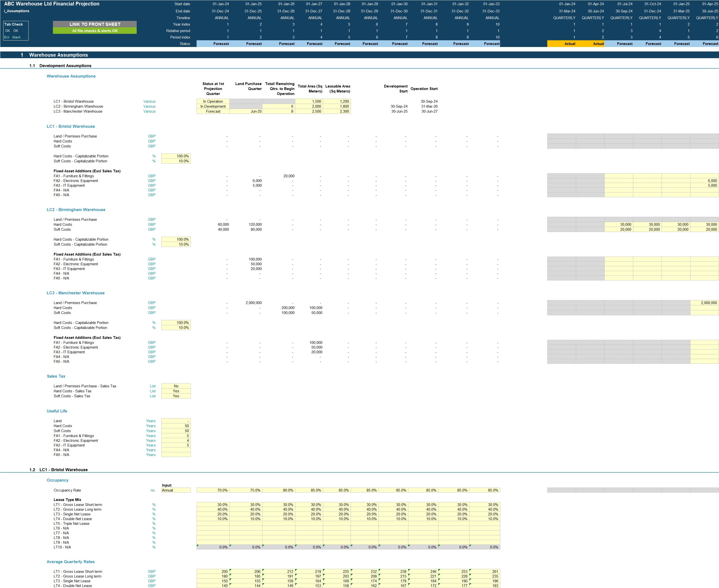This screenshot has height=588, width=719.
Task: Select the Occupancy Rate Annual input dropdown cell
Action: coord(176,490)
